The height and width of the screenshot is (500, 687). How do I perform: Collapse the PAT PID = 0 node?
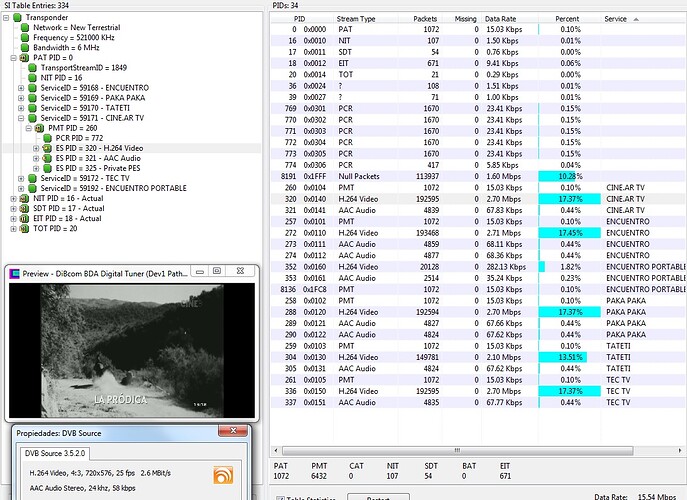pos(14,58)
